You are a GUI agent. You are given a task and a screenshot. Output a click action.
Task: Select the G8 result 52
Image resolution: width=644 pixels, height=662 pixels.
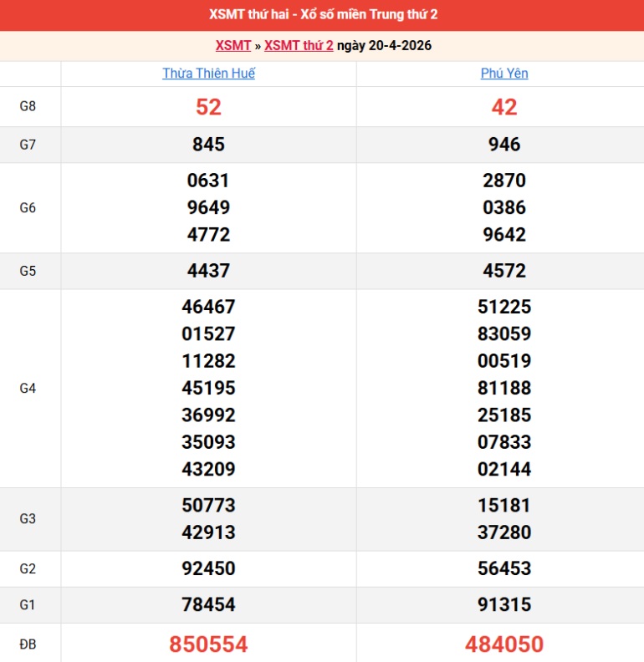[x=208, y=107]
